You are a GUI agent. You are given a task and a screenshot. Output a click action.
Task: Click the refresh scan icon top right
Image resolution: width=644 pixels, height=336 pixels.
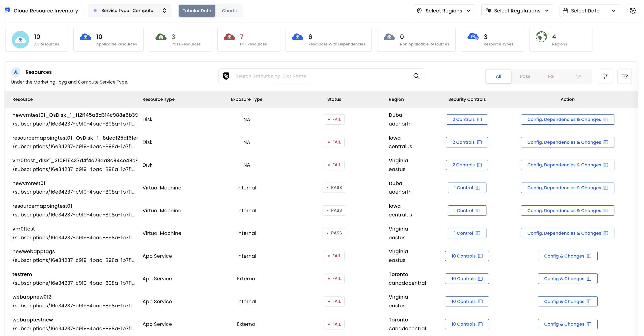(633, 10)
